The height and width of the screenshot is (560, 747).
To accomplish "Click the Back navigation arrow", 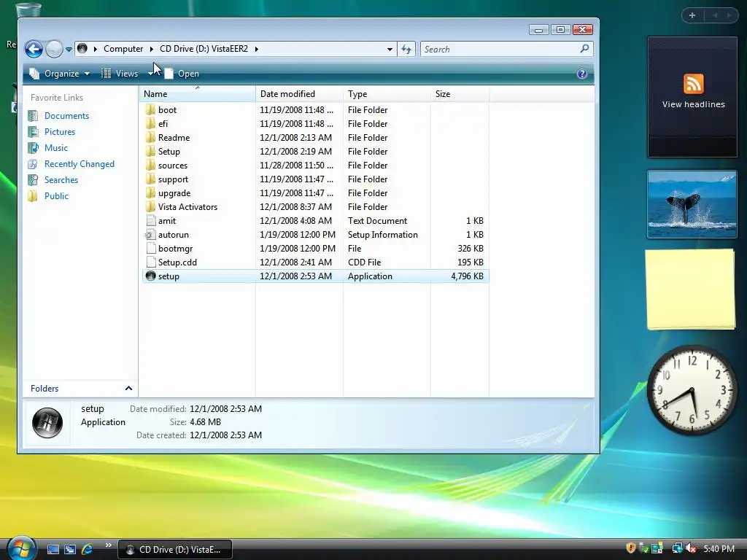I will (34, 49).
